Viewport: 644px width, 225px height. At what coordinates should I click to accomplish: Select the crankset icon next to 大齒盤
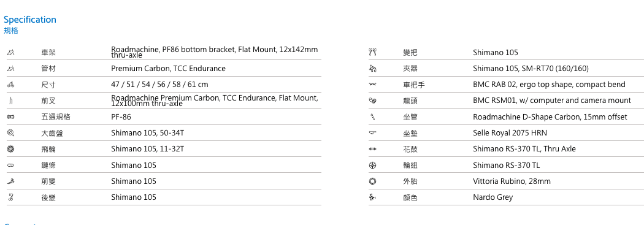[10, 132]
